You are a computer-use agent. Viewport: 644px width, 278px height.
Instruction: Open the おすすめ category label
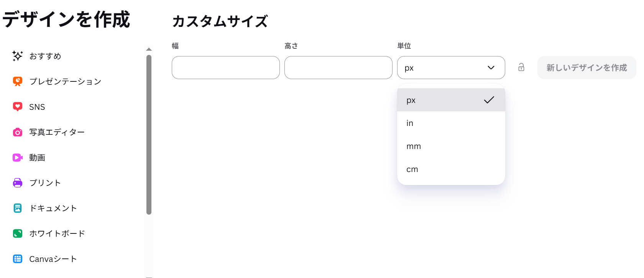tap(45, 56)
